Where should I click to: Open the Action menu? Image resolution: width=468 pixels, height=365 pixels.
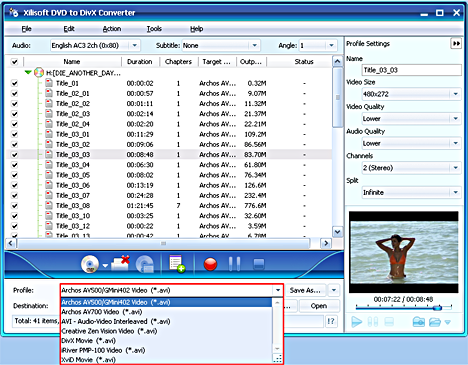click(x=112, y=29)
